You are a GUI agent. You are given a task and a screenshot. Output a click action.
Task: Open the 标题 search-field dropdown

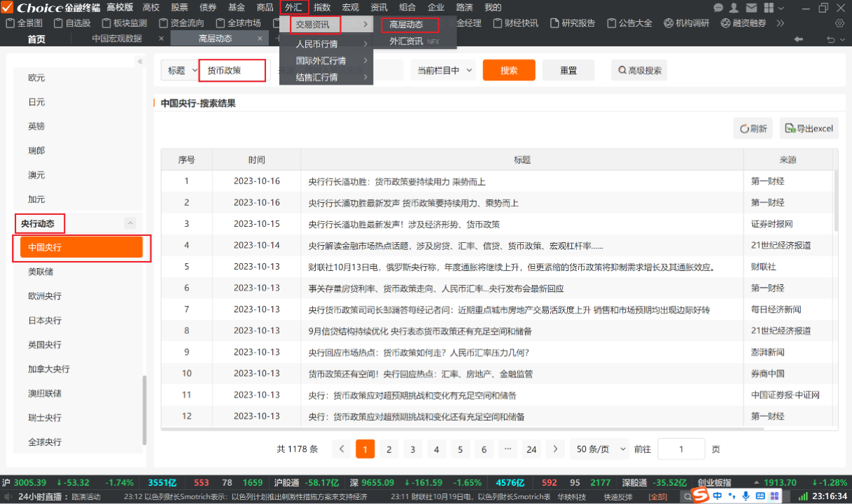pyautogui.click(x=180, y=70)
